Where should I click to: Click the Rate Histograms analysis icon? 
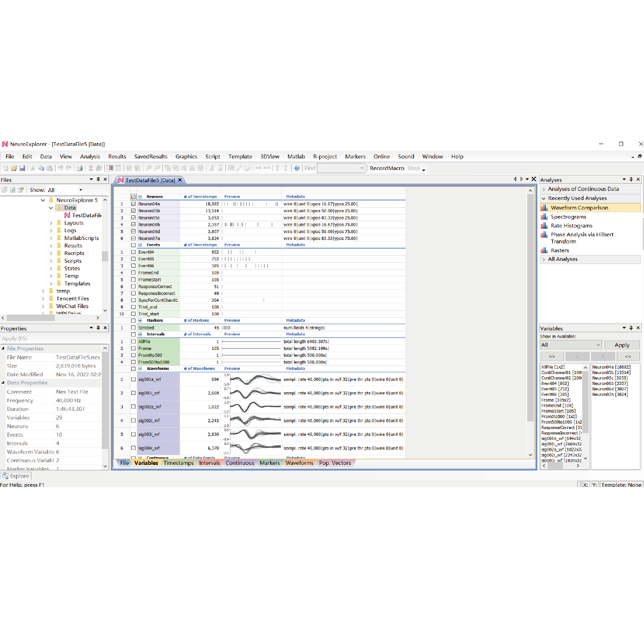[x=544, y=225]
